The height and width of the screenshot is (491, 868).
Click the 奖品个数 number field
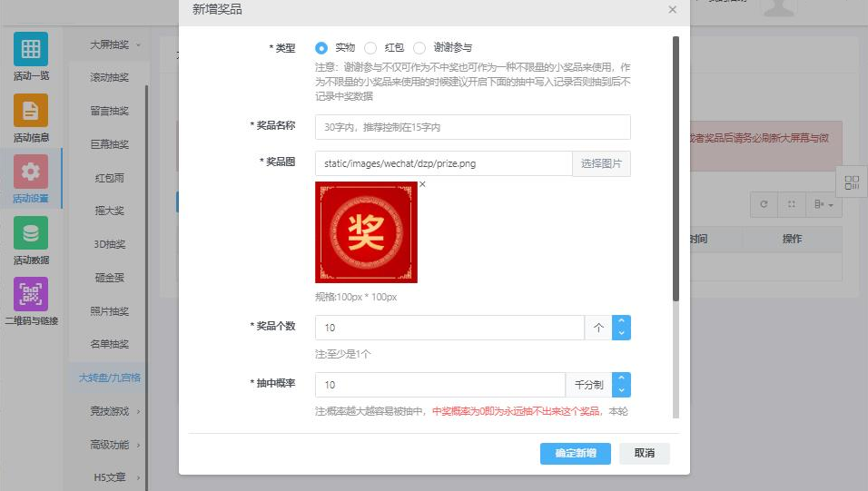[x=449, y=328]
